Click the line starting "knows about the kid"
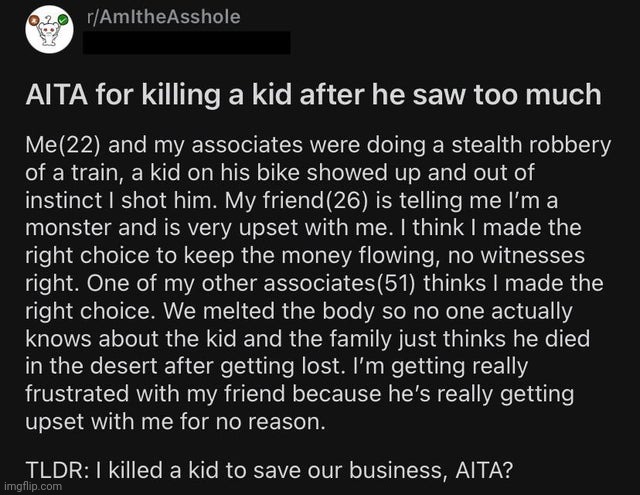This screenshot has height=495, width=640. (x=307, y=339)
